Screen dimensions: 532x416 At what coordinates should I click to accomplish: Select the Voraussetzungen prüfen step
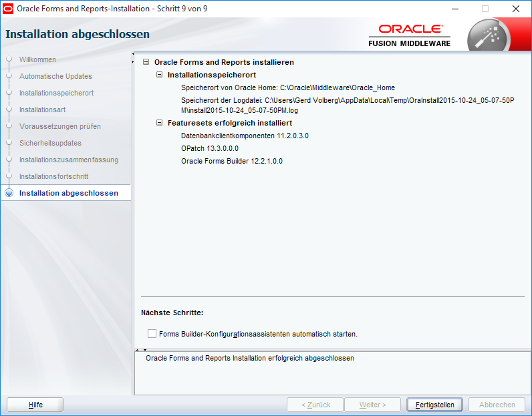click(x=60, y=126)
